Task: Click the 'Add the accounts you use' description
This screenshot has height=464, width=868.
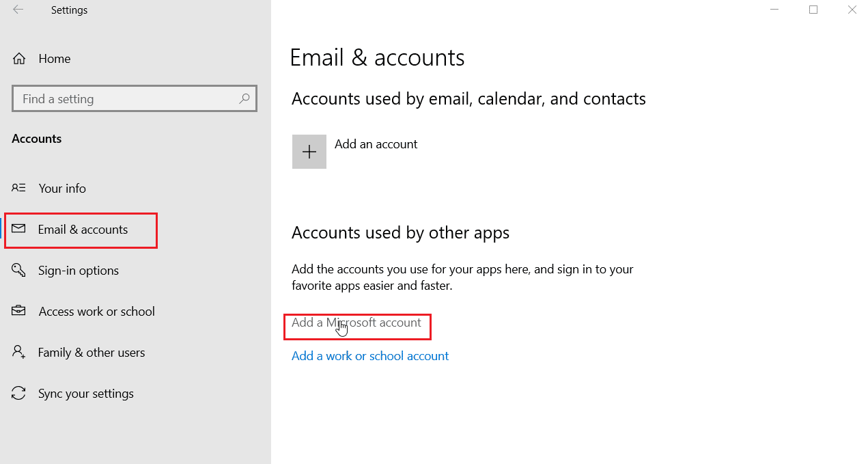Action: tap(462, 277)
